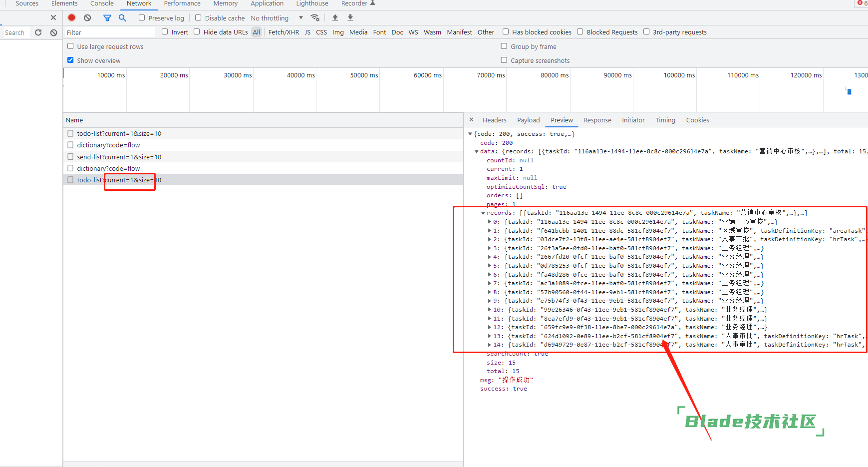868x467 pixels.
Task: Enable Capture screenshots
Action: point(504,60)
